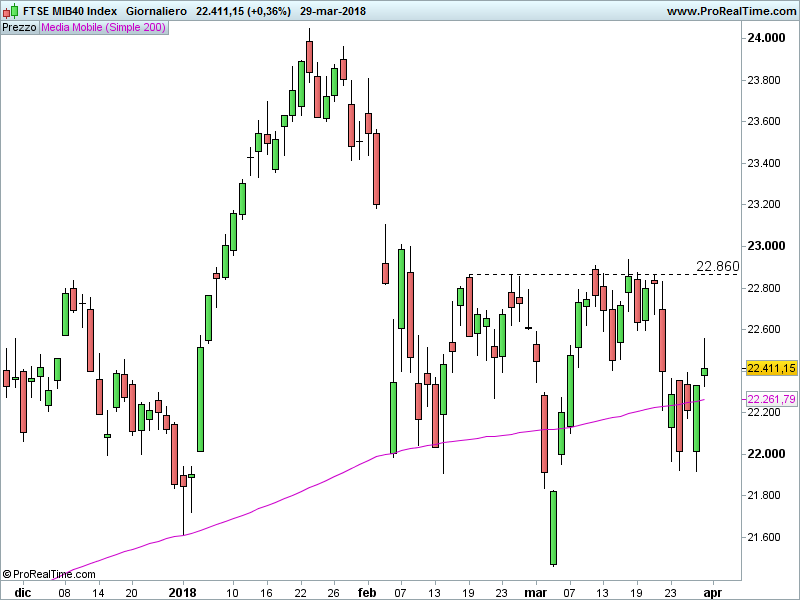Click the 23.800 price axis label
Viewport: 800px width, 600px height.
click(764, 80)
